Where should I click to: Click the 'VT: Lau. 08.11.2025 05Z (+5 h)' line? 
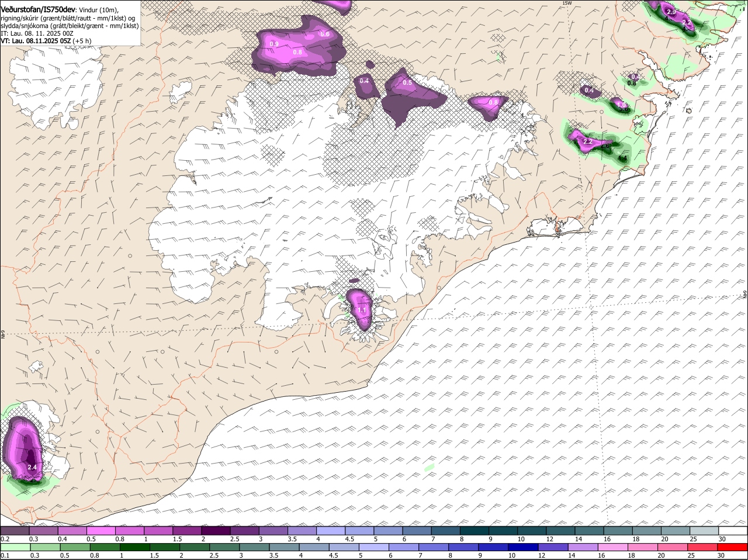click(46, 41)
